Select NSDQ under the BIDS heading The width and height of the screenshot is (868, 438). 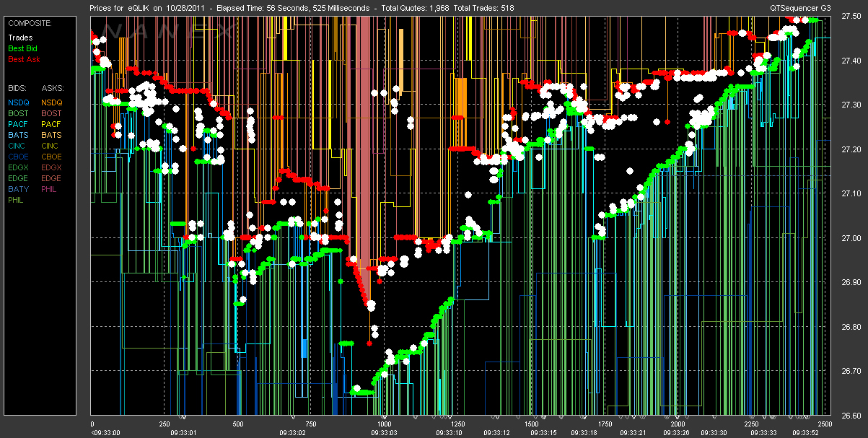click(x=19, y=102)
